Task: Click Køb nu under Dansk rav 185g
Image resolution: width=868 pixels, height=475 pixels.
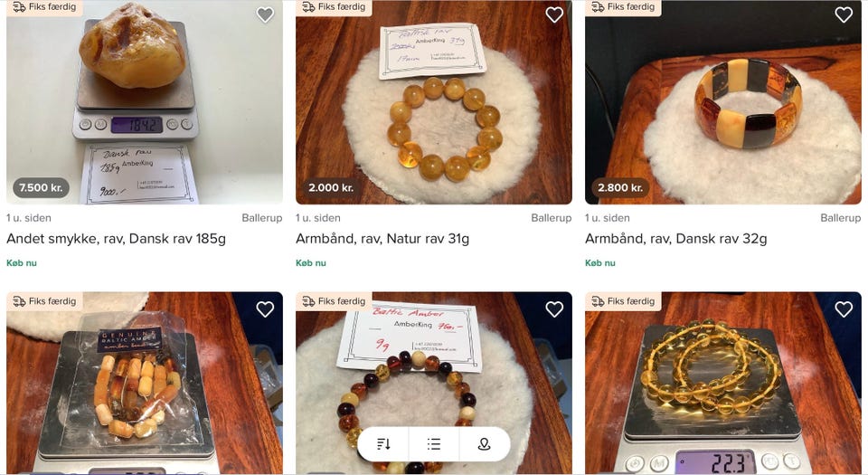Action: pyautogui.click(x=22, y=263)
